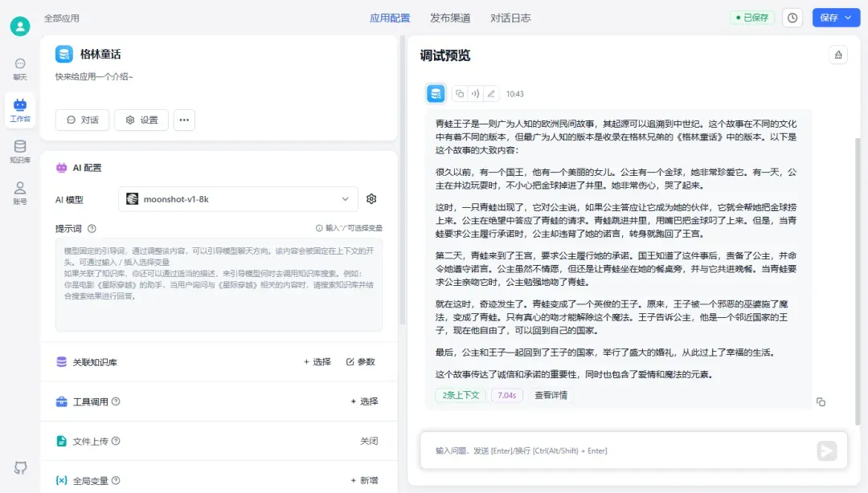
Task: Clear the debug preview chat with the clear-chat icon
Action: (x=838, y=55)
